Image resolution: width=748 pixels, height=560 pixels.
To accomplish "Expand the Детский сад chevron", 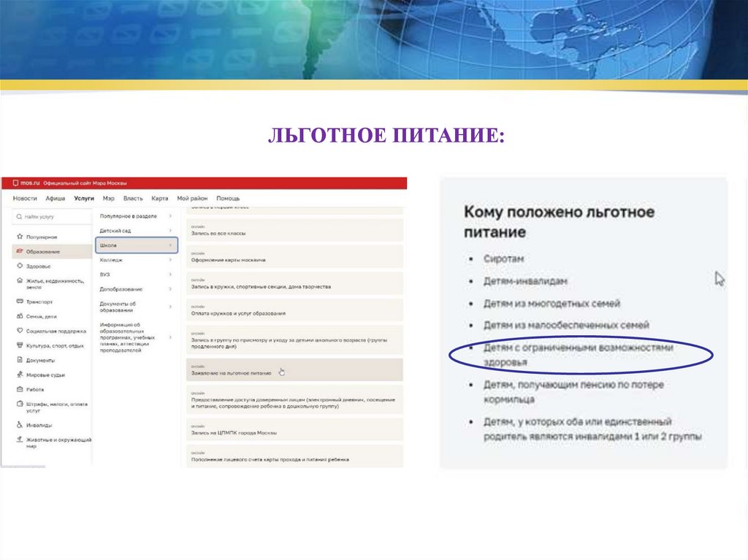I will [x=170, y=231].
